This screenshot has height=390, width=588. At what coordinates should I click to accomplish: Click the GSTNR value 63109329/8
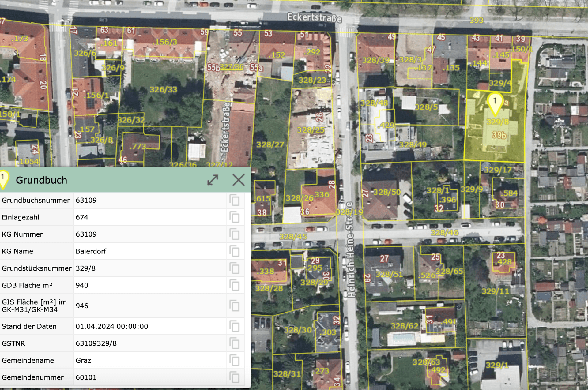click(x=96, y=343)
